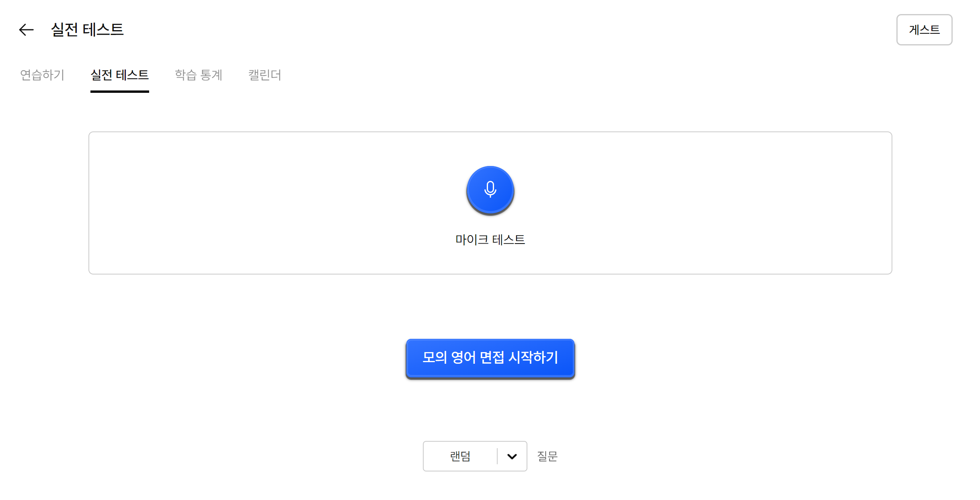Image resolution: width=980 pixels, height=500 pixels.
Task: Open the 학습 통계 tab
Action: pyautogui.click(x=199, y=75)
